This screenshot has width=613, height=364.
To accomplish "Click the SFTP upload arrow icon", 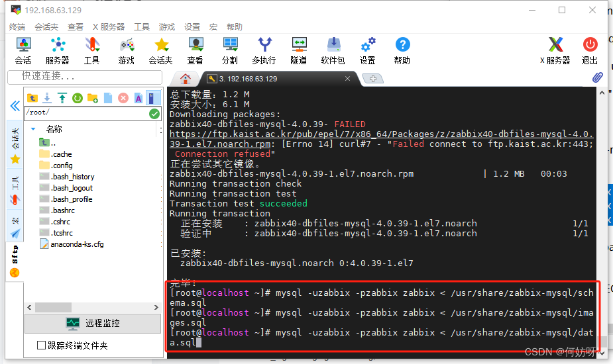I will click(62, 98).
